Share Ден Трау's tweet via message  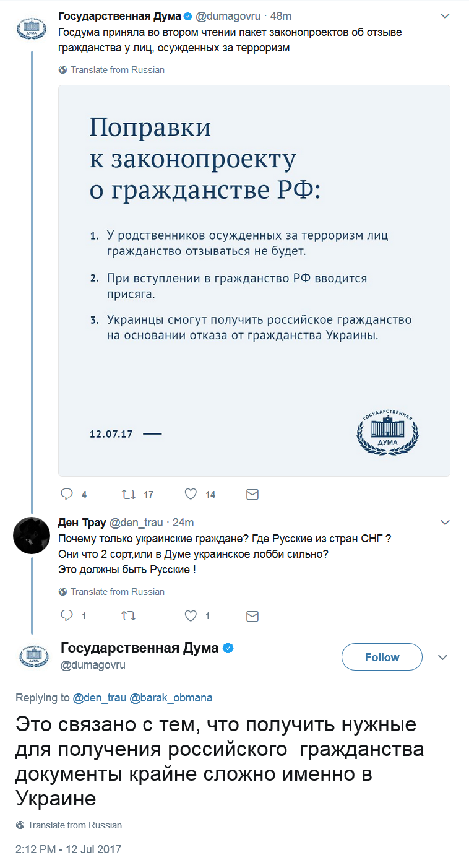pyautogui.click(x=252, y=616)
